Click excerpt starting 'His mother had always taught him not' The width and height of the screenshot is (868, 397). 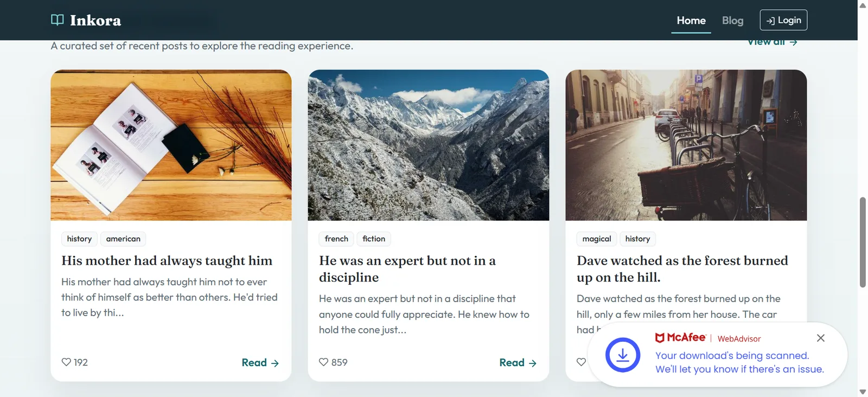[169, 297]
